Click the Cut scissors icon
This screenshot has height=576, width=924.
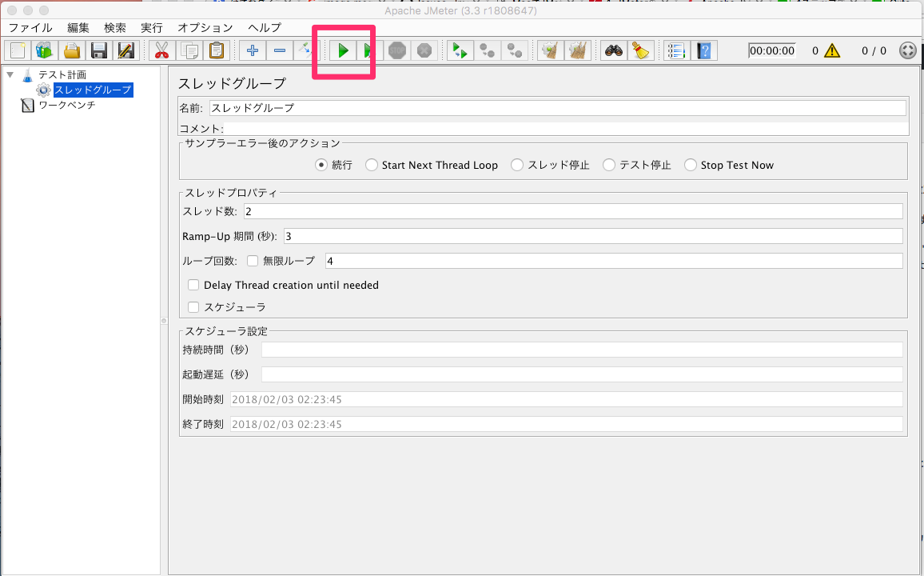point(162,51)
